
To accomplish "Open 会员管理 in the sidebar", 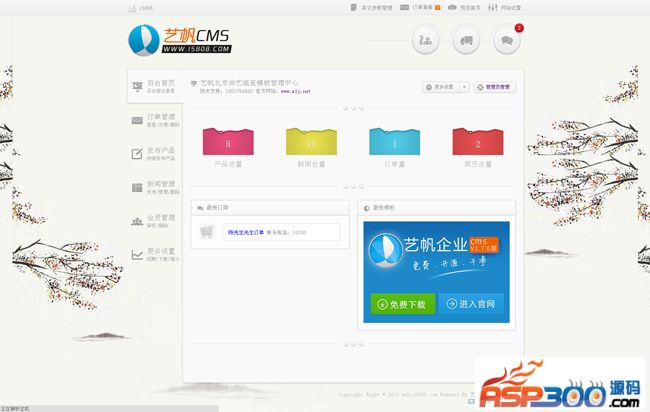I will click(x=155, y=221).
